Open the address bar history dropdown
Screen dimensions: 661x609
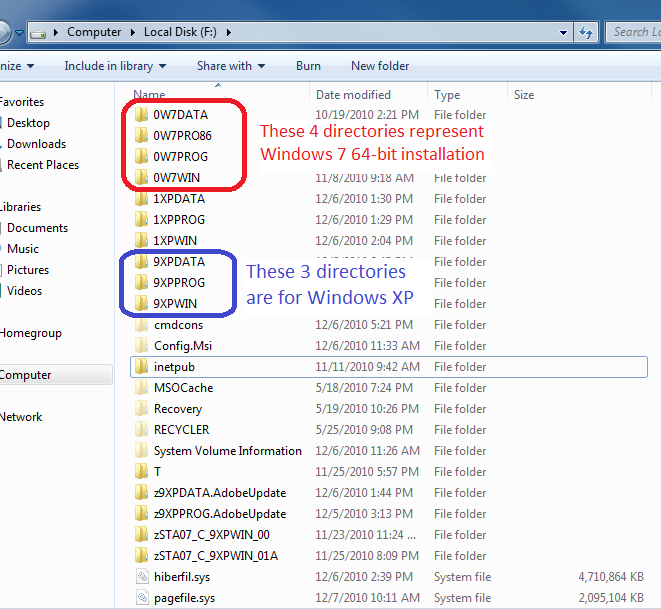(563, 32)
